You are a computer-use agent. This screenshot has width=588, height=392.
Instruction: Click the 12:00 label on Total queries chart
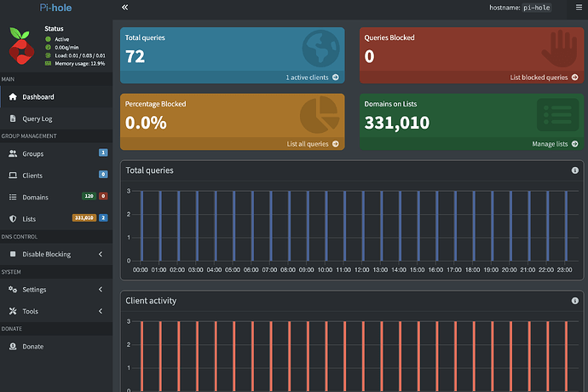[362, 269]
